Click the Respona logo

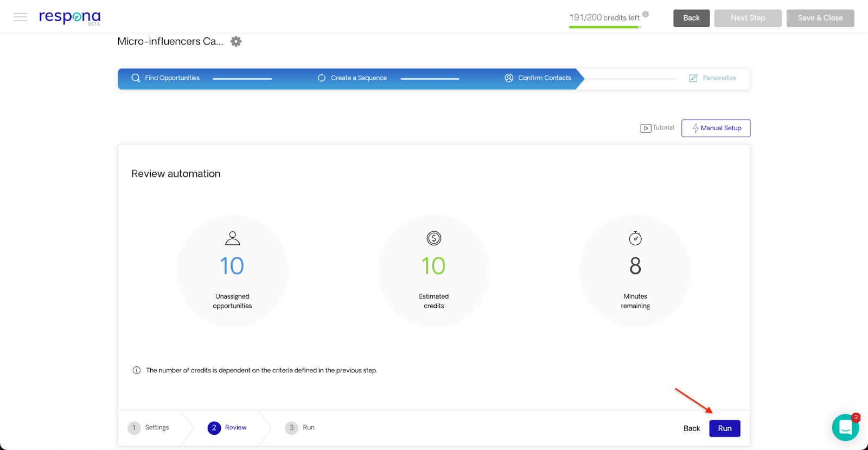pyautogui.click(x=69, y=17)
